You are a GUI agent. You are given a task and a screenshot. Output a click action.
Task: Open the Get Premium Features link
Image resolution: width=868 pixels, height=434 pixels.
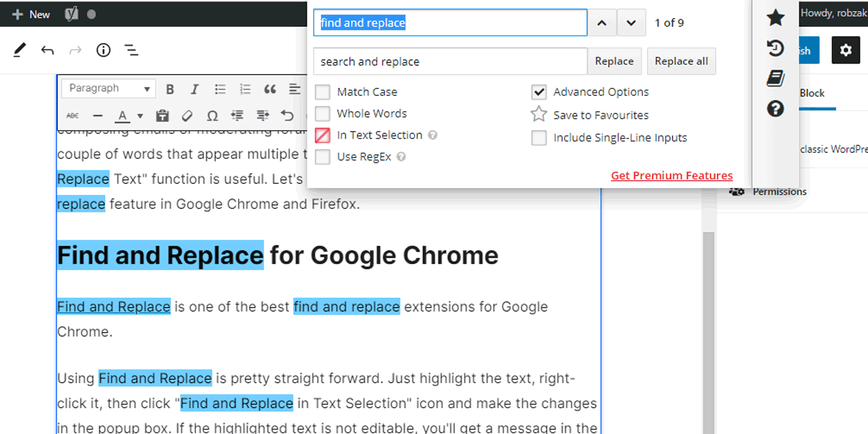click(671, 175)
